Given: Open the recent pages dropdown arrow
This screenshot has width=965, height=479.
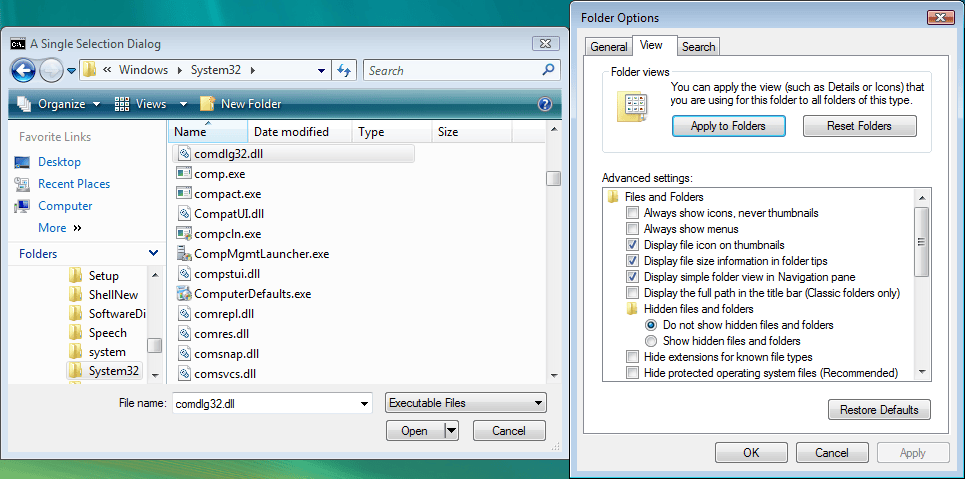Looking at the screenshot, I should (x=71, y=71).
